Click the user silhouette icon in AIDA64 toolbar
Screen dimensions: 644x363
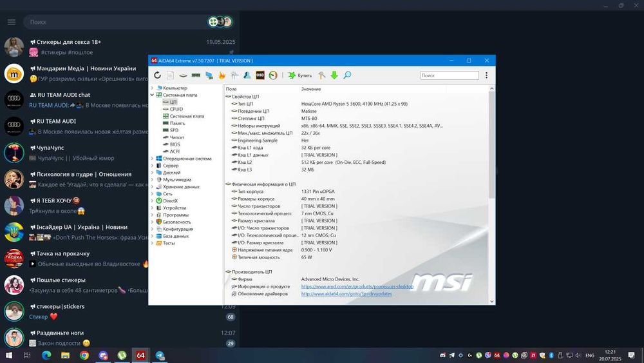click(247, 75)
